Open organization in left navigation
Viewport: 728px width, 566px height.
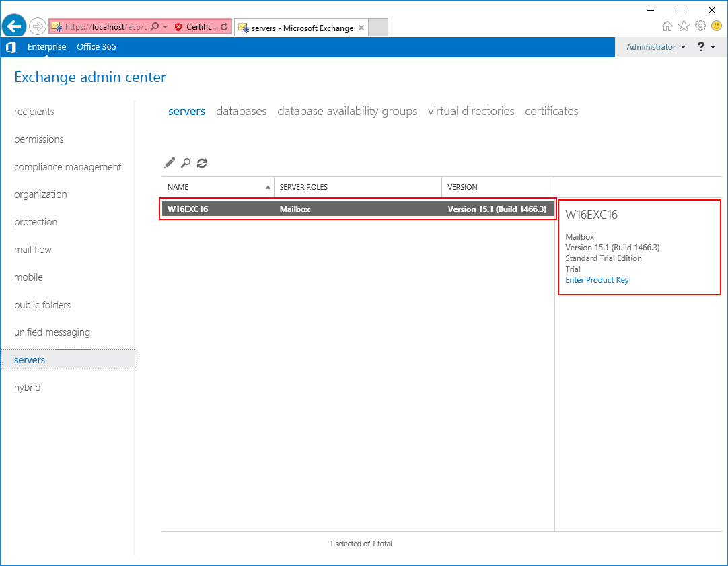40,194
